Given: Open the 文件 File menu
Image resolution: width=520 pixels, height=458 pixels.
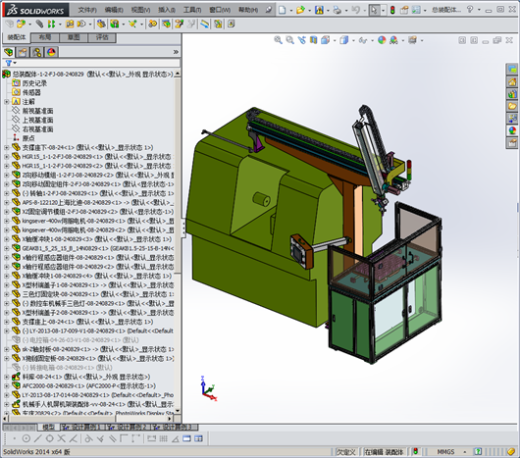Looking at the screenshot, I should point(87,10).
